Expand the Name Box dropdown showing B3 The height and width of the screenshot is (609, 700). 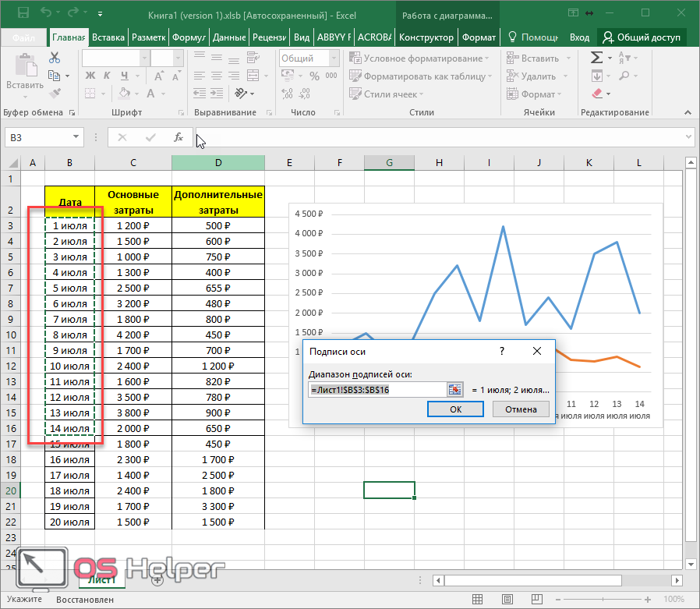(x=76, y=137)
